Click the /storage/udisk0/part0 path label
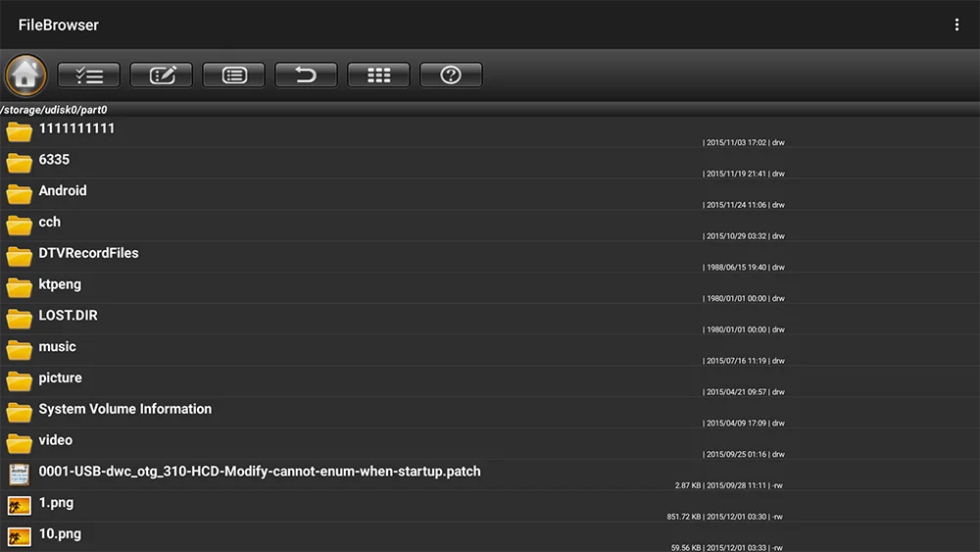Image resolution: width=980 pixels, height=552 pixels. (54, 110)
